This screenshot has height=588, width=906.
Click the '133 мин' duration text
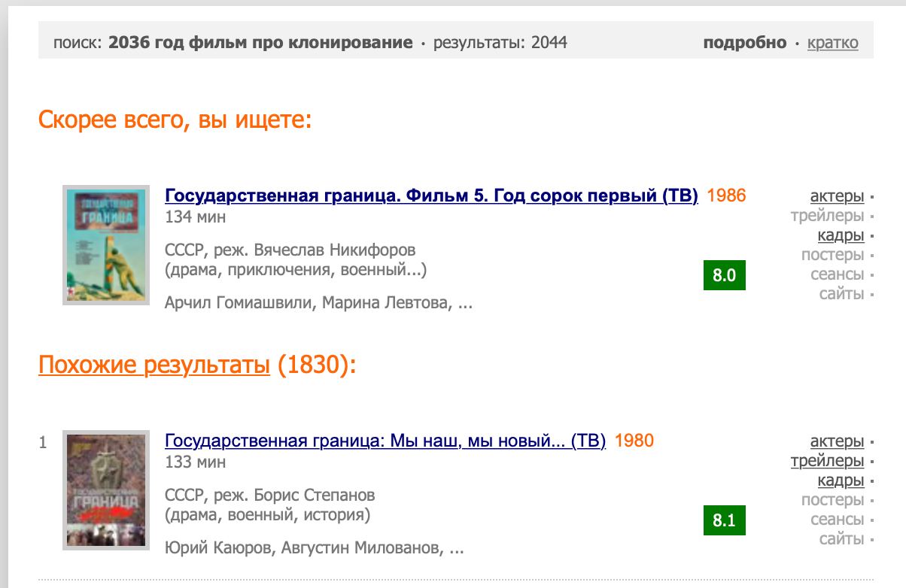195,462
